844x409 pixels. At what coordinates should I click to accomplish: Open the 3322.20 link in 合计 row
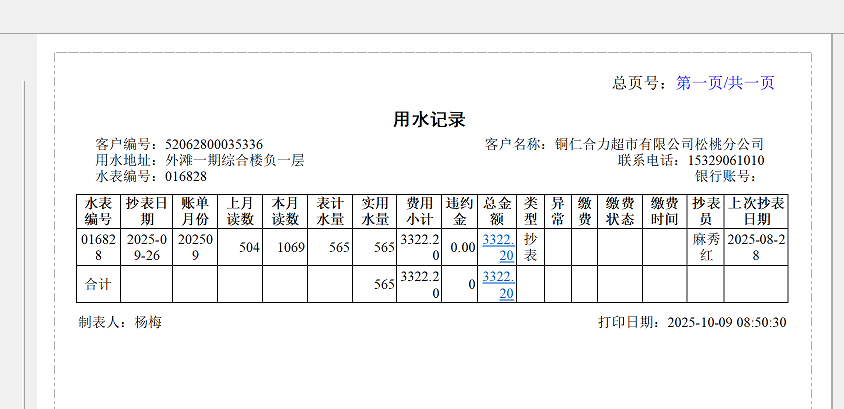tap(498, 284)
